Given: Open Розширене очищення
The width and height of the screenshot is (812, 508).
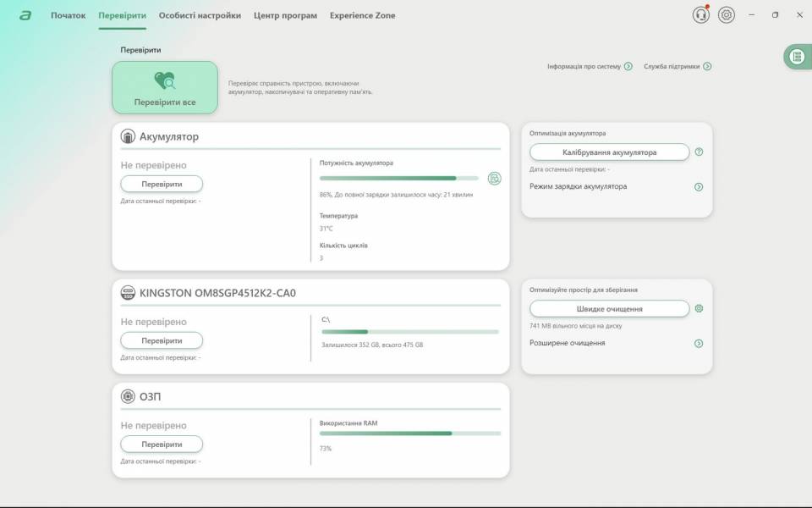Looking at the screenshot, I should 567,343.
